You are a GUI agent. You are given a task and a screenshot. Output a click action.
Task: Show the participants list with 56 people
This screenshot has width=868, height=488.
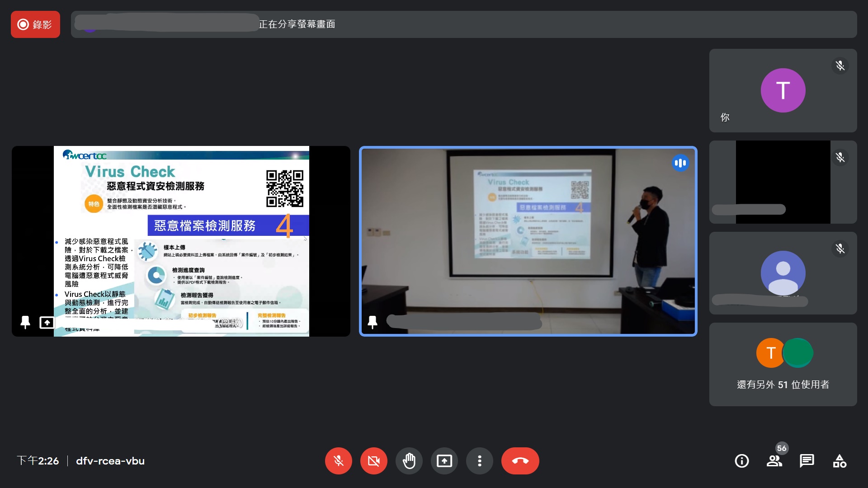(774, 461)
